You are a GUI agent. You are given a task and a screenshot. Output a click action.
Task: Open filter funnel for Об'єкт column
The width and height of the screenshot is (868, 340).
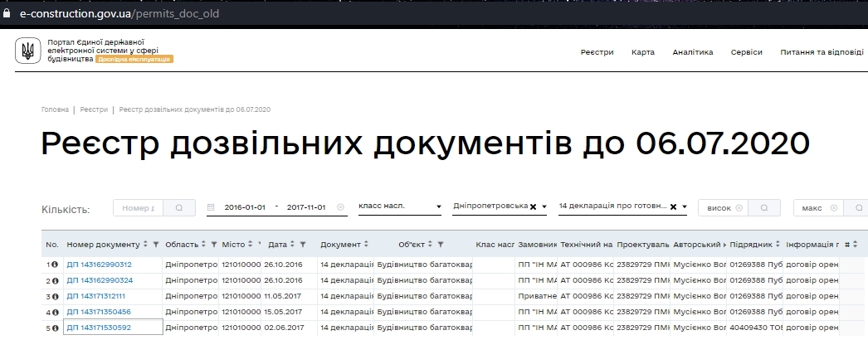[440, 245]
